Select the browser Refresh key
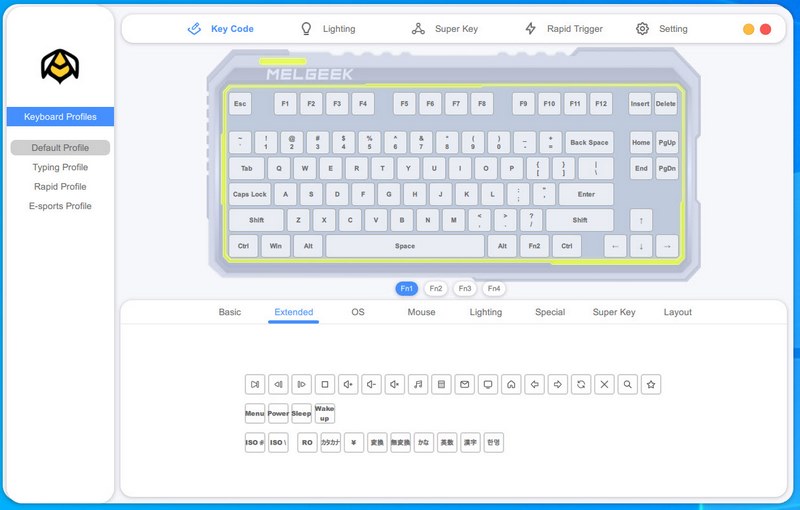 click(581, 385)
